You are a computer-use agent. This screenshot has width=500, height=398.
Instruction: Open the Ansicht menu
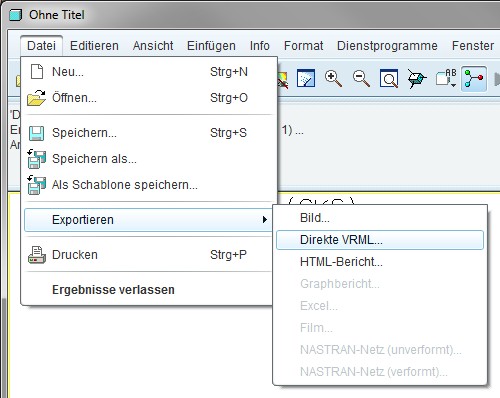pos(153,46)
